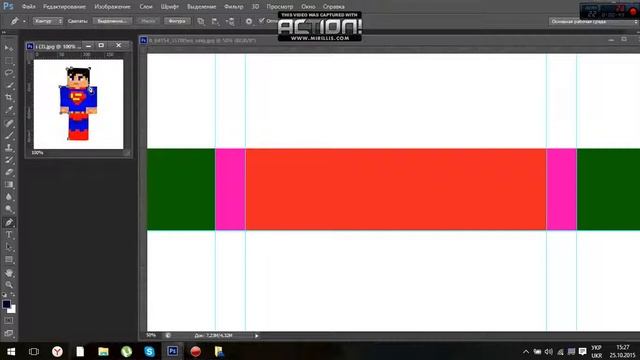Open the Фильтр menu

233,7
